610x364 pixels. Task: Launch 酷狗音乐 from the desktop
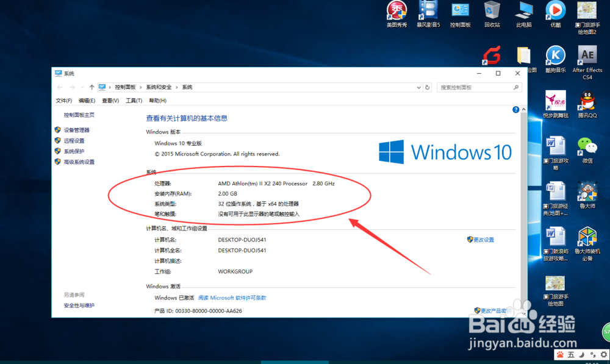[556, 59]
